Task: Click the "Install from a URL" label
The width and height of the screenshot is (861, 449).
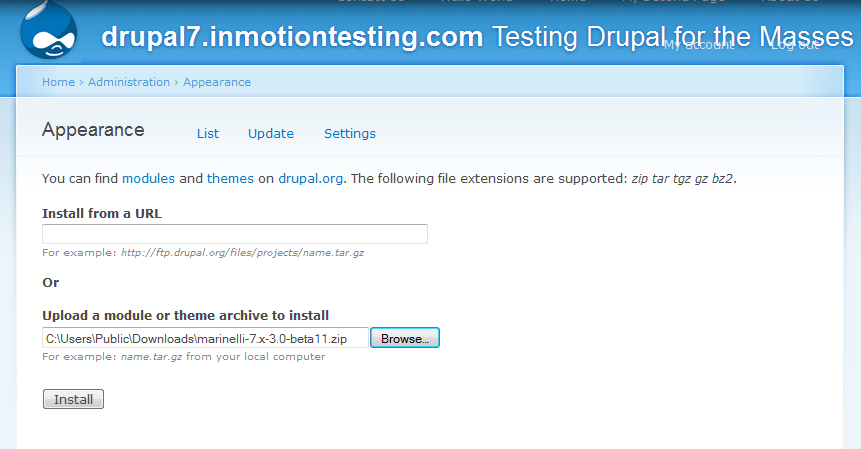Action: [102, 213]
